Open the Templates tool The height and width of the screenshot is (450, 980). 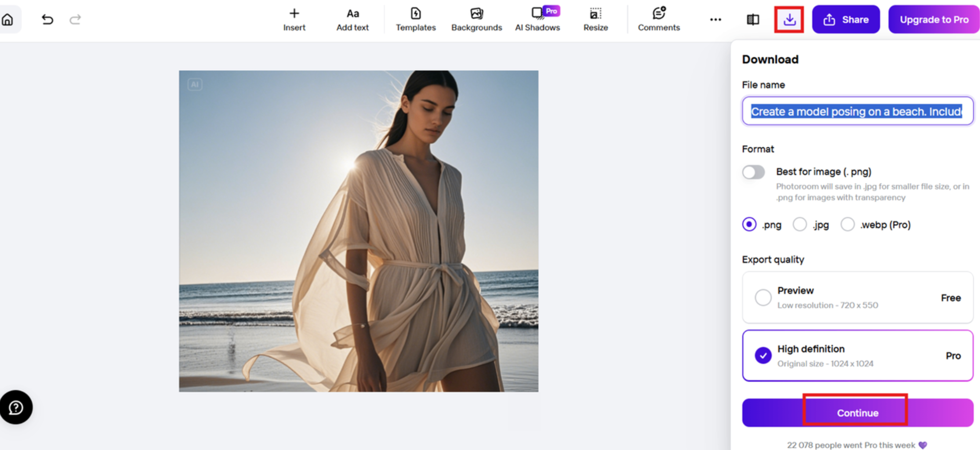[415, 20]
